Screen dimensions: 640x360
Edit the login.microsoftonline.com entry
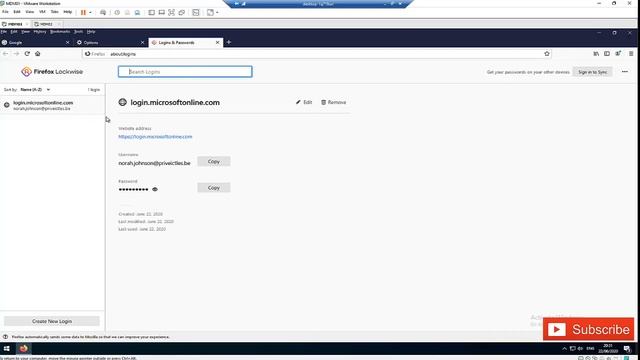[x=304, y=102]
